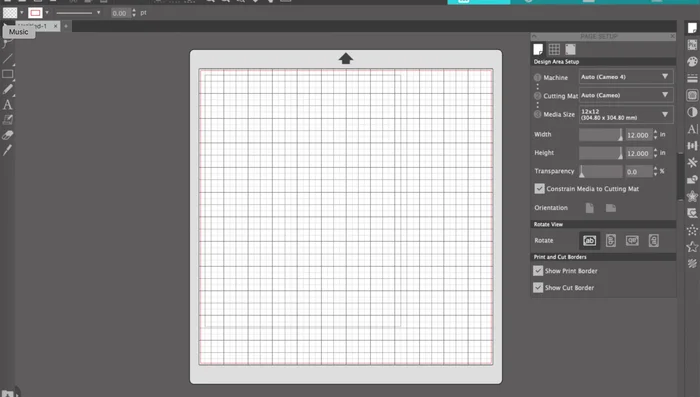
Task: Add a new document tab
Action: click(66, 26)
